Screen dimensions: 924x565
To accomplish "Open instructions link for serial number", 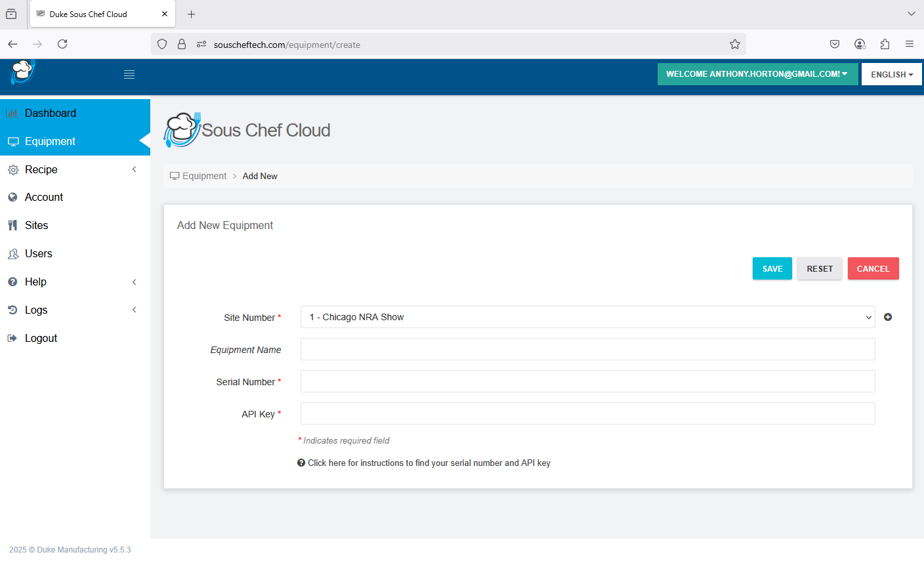I will pyautogui.click(x=429, y=463).
